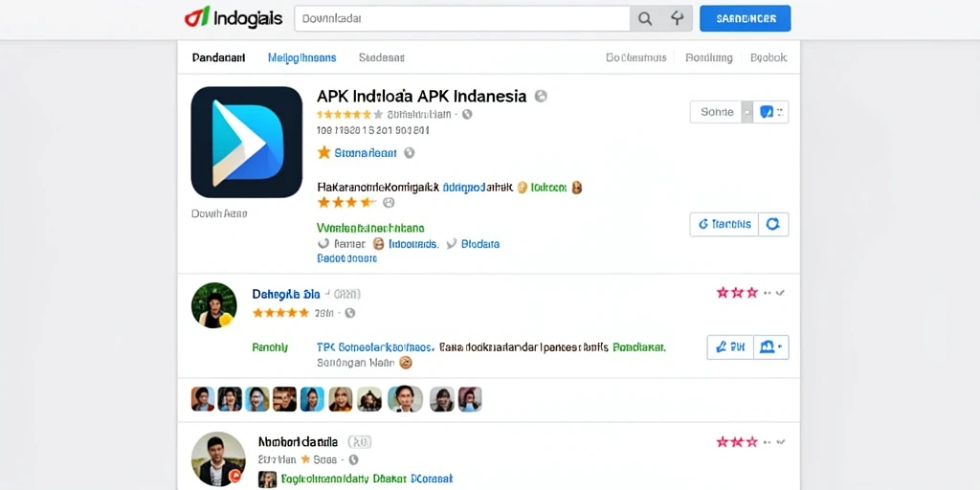Click the globe icon in Nbmbori danala's review

[x=353, y=460]
